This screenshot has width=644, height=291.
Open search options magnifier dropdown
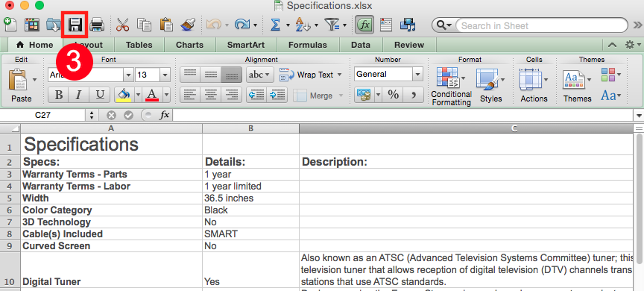(443, 25)
